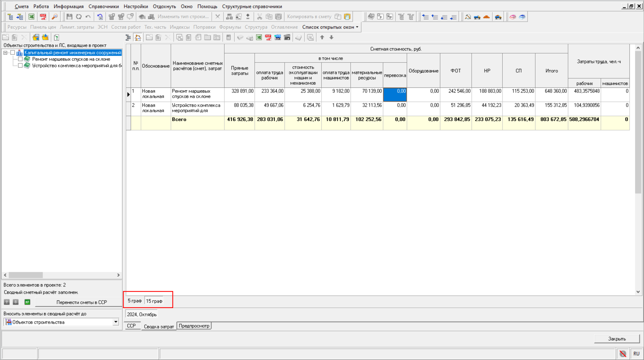Screen dimensions: 644x360
Task: Click the home icon in summary toolbar
Action: [138, 38]
